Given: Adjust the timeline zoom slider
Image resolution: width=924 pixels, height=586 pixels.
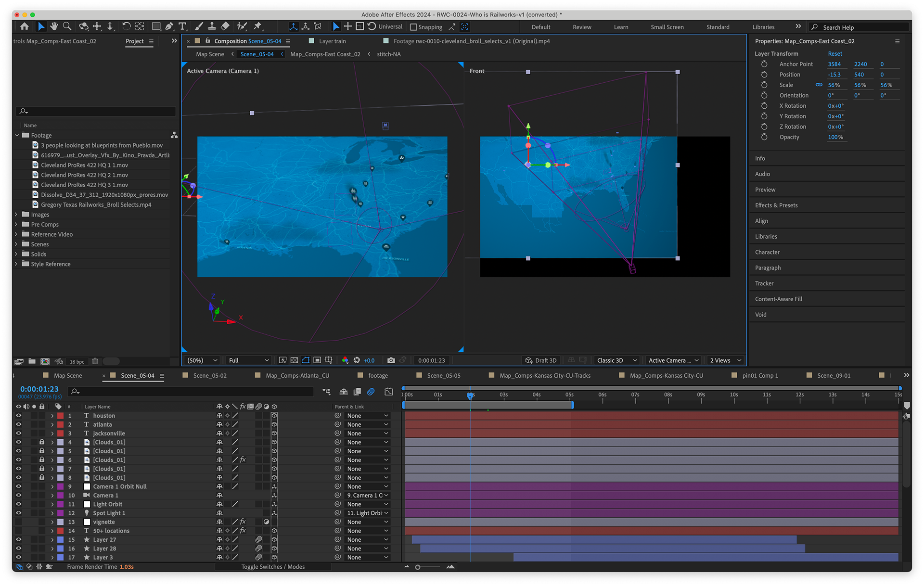Looking at the screenshot, I should tap(418, 567).
